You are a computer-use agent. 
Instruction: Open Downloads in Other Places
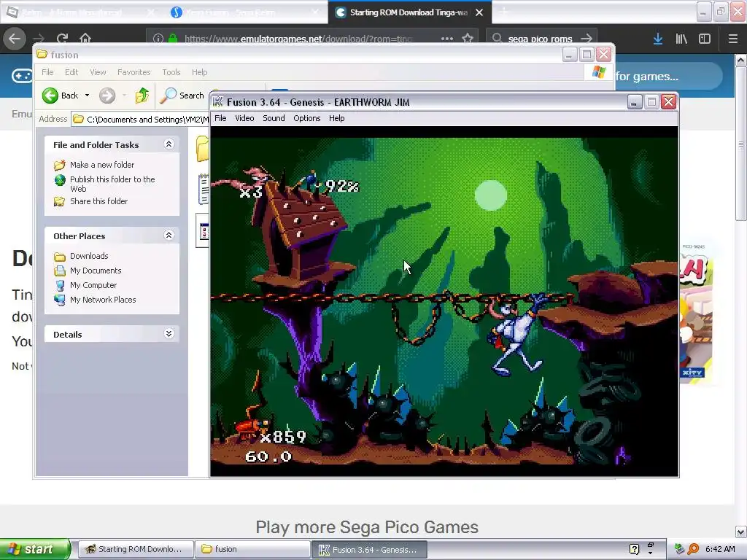[x=89, y=256]
